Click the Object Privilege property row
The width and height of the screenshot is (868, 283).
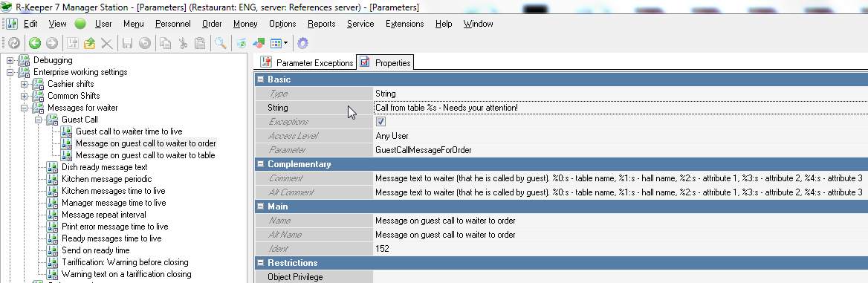click(x=561, y=277)
